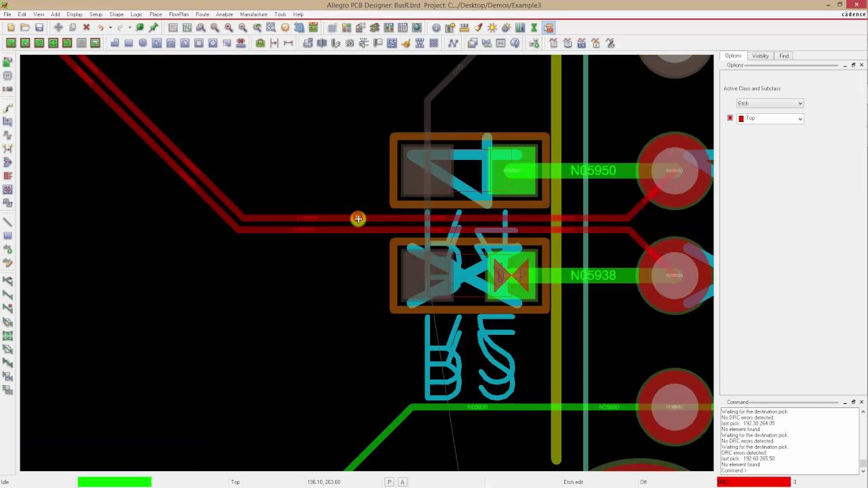Viewport: 868px width, 488px height.
Task: Click the green pushpin icon
Action: coord(154,28)
